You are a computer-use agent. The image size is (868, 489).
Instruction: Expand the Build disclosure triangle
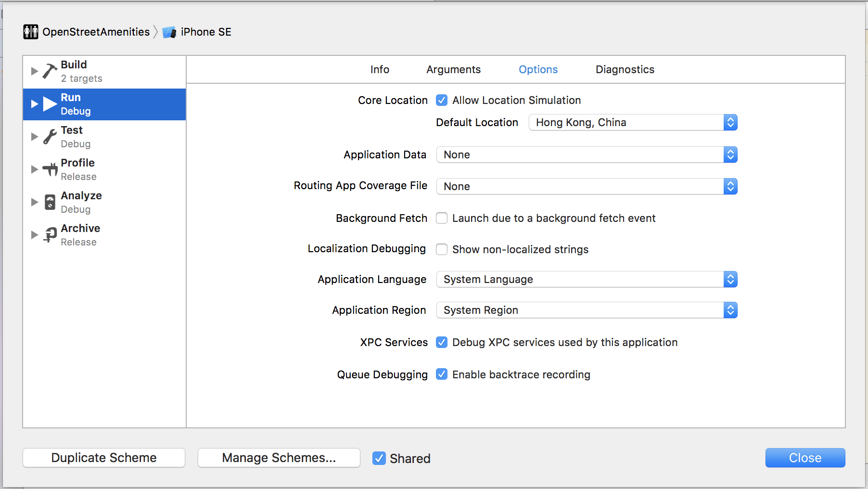[x=34, y=71]
